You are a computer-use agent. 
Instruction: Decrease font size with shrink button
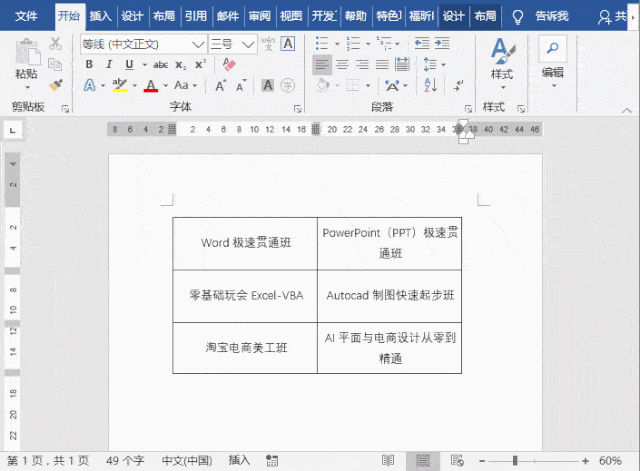(x=242, y=86)
